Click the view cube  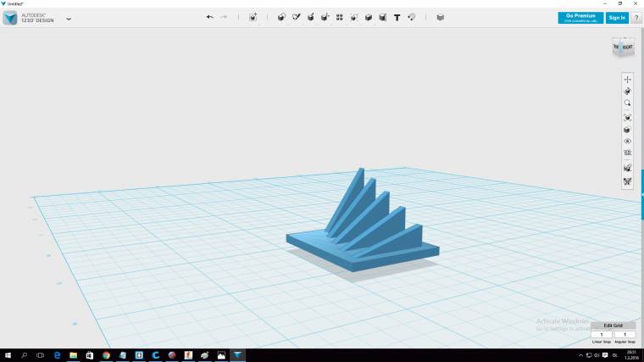[x=623, y=47]
